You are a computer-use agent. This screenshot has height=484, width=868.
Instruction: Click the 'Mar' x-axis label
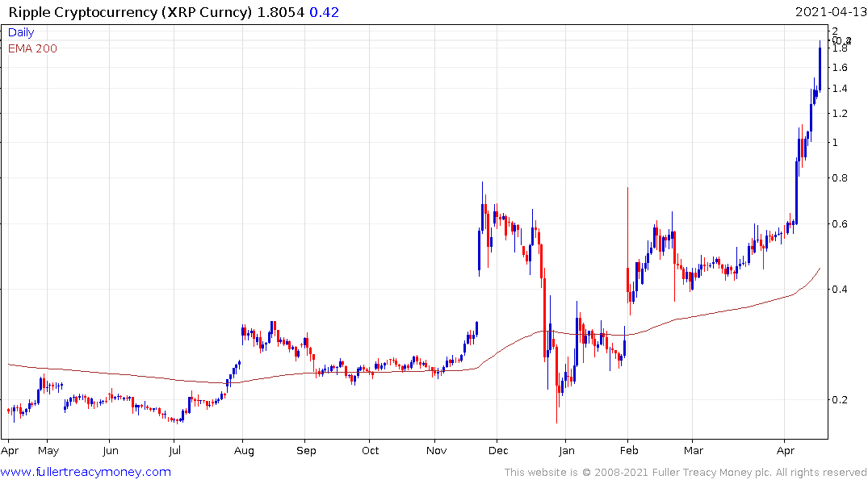click(x=693, y=451)
